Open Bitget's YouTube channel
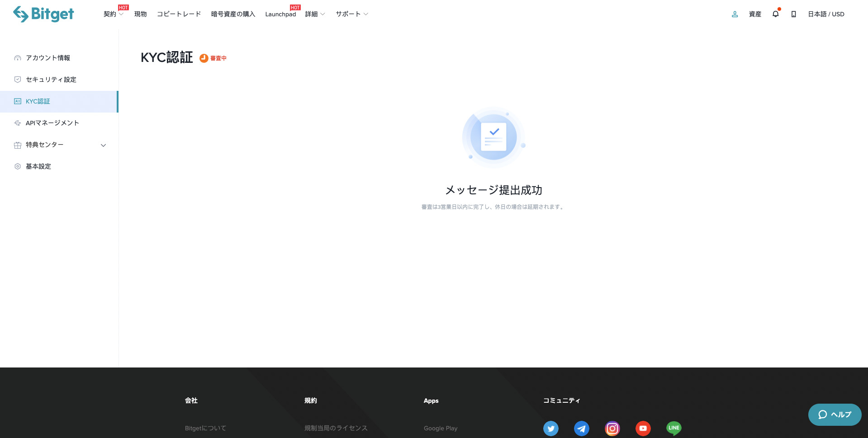The width and height of the screenshot is (868, 438). pos(643,428)
